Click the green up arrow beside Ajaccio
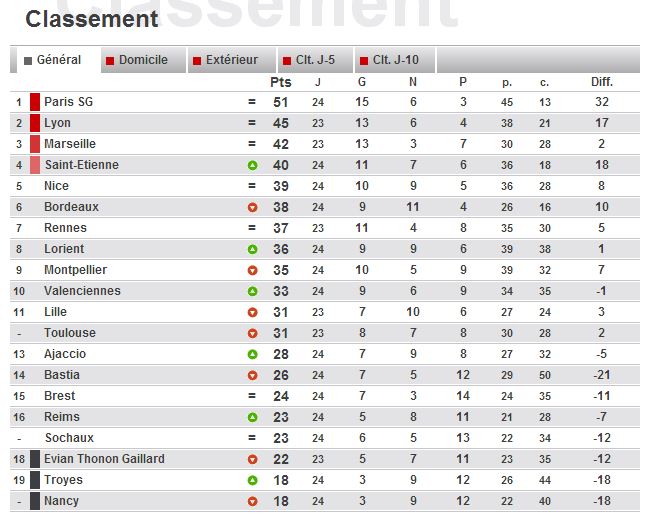Screen dimensions: 647x524 tap(253, 354)
